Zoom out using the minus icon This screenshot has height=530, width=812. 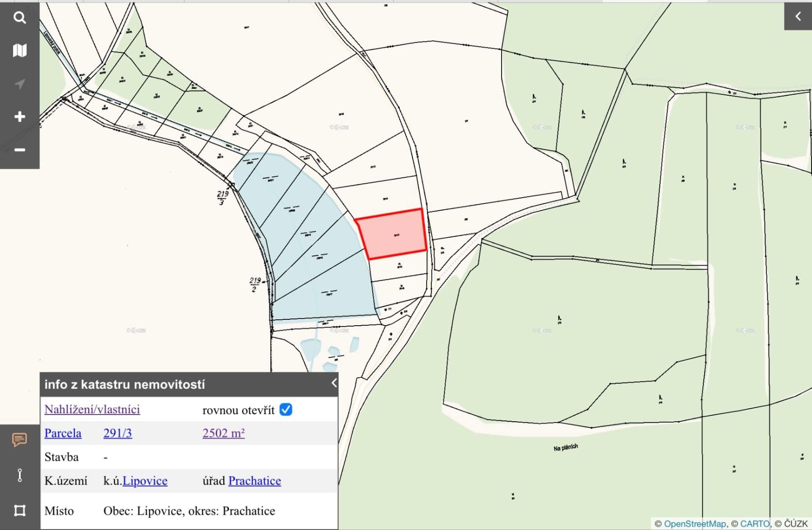pos(19,149)
